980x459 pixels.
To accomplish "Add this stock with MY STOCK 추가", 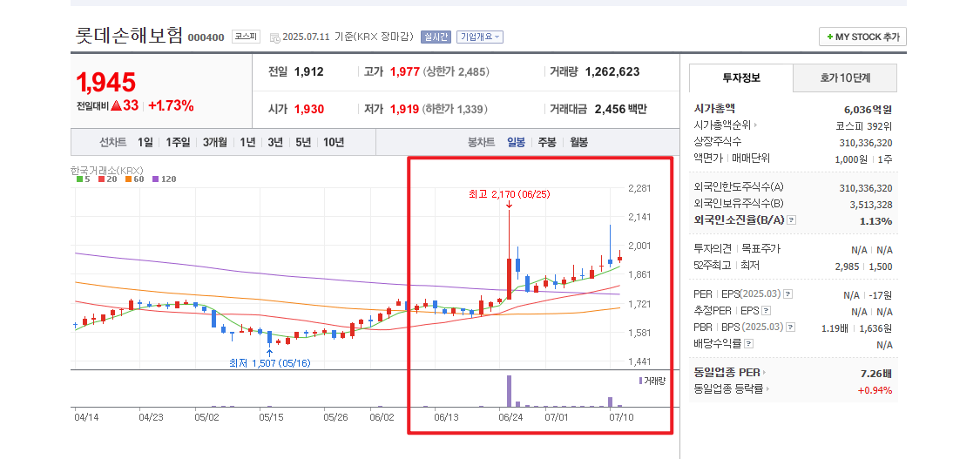I will 862,37.
